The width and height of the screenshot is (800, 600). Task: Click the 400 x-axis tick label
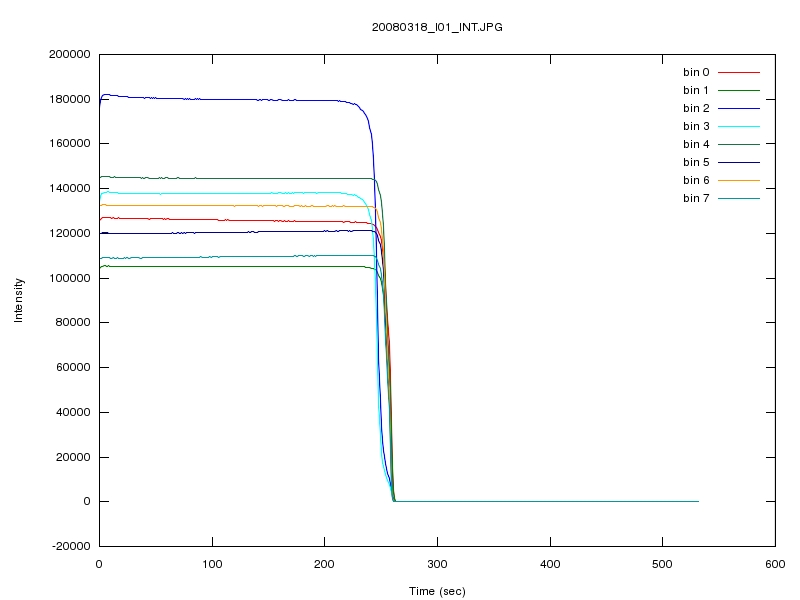(550, 564)
